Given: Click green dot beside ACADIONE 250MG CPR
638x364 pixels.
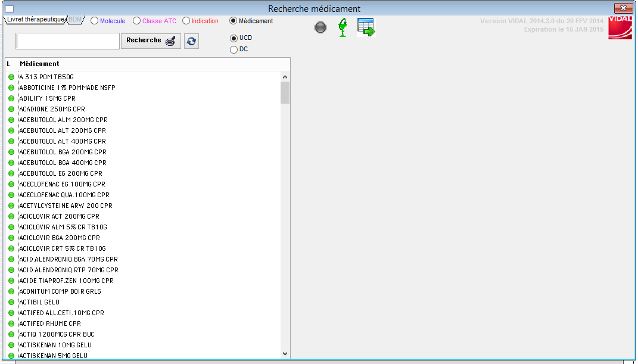Looking at the screenshot, I should (11, 109).
